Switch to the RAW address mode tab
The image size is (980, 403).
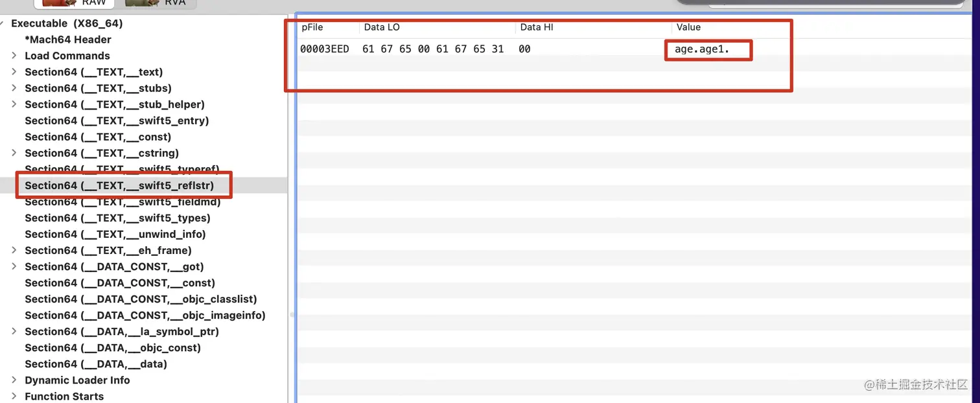(x=74, y=3)
